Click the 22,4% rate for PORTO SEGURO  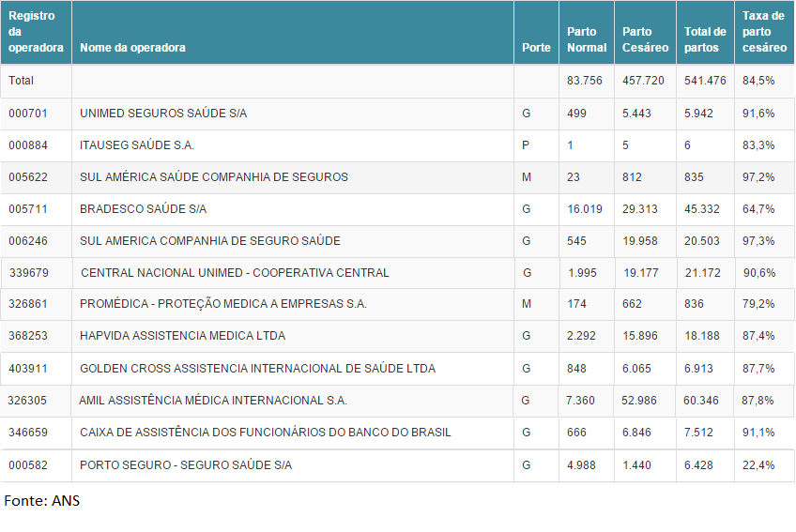tap(758, 465)
